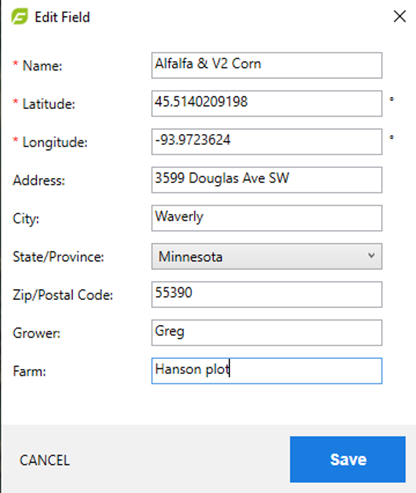Image resolution: width=416 pixels, height=493 pixels.
Task: Select the City field containing Waverly
Action: click(x=267, y=218)
